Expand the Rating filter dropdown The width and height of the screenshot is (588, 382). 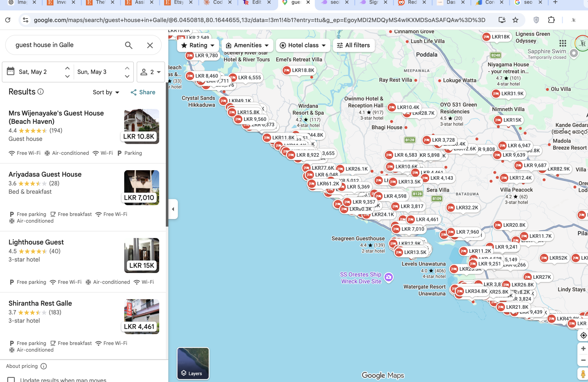point(198,45)
